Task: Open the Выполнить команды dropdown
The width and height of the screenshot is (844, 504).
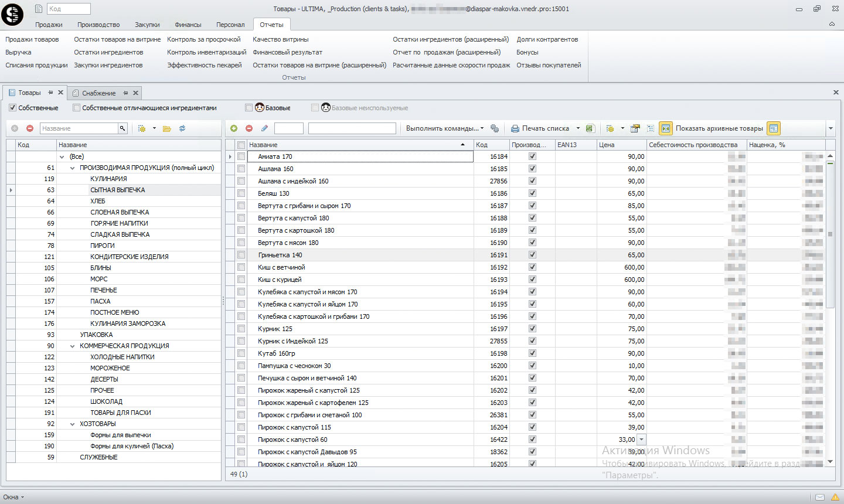Action: [445, 128]
